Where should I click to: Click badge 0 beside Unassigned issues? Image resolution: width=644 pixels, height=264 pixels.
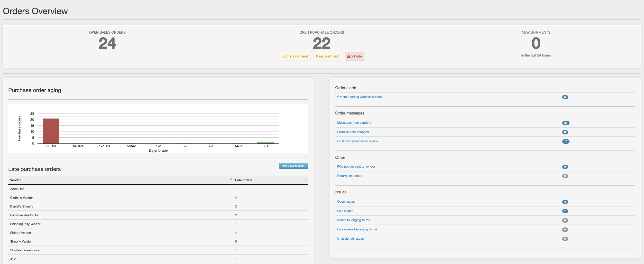[565, 239]
